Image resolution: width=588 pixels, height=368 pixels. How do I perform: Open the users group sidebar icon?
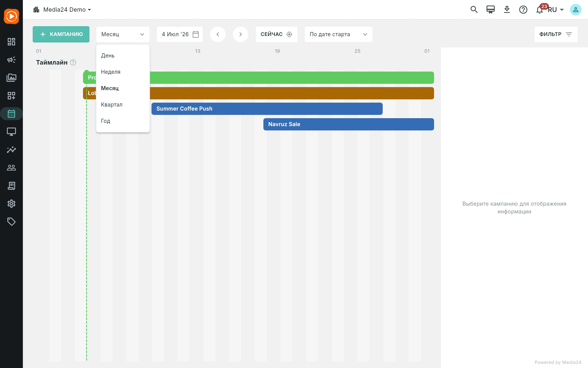(x=11, y=168)
